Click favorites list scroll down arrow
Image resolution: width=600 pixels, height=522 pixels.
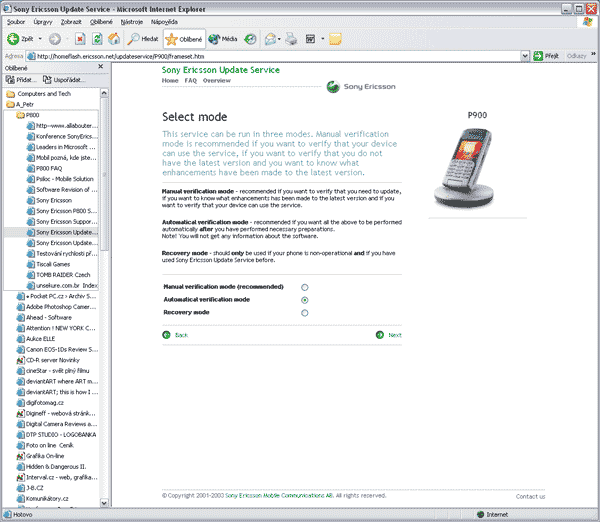(x=104, y=503)
